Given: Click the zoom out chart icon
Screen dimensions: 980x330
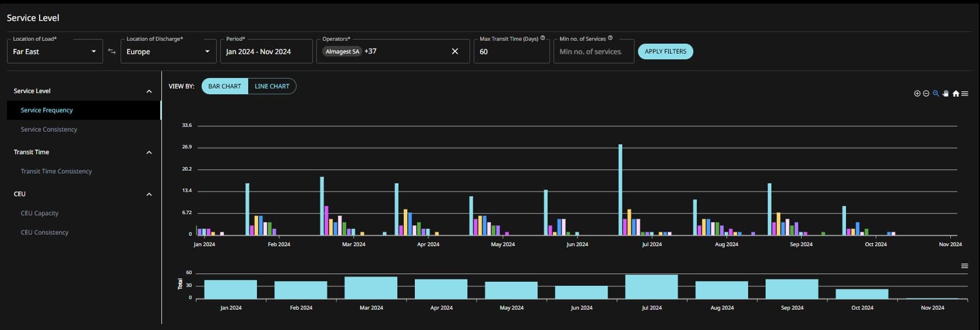Looking at the screenshot, I should [926, 94].
